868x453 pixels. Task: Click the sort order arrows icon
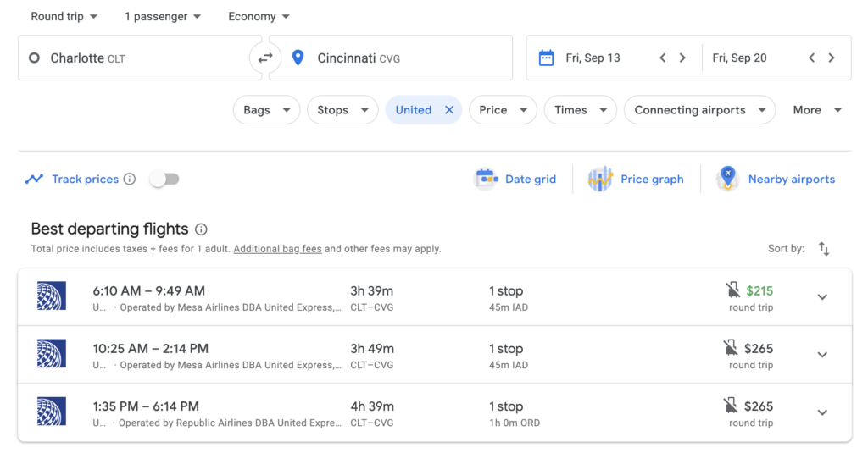coord(824,249)
